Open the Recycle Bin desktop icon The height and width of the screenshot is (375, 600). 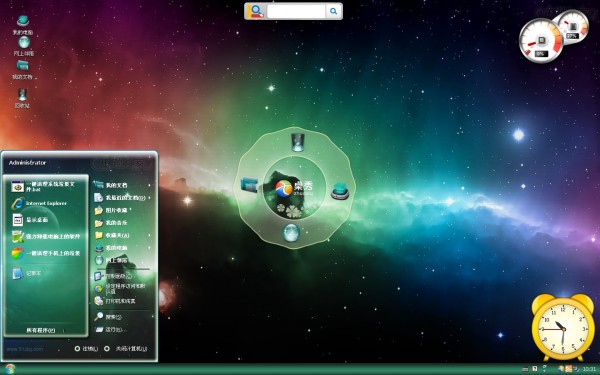pyautogui.click(x=22, y=98)
